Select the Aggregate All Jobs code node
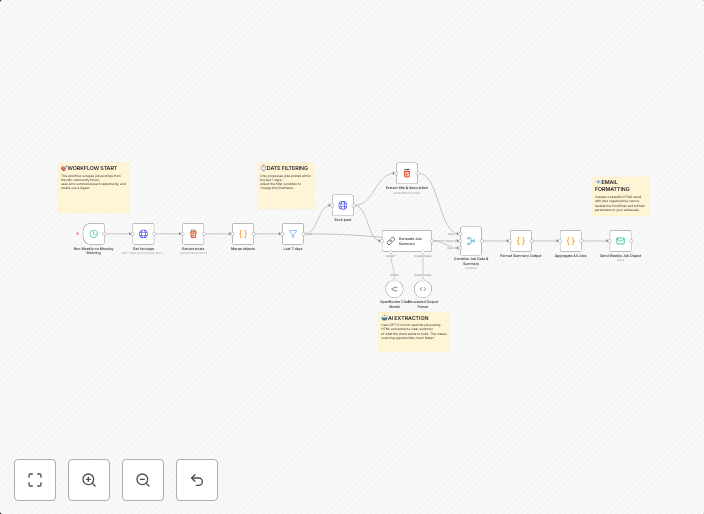704x514 pixels. (x=571, y=241)
